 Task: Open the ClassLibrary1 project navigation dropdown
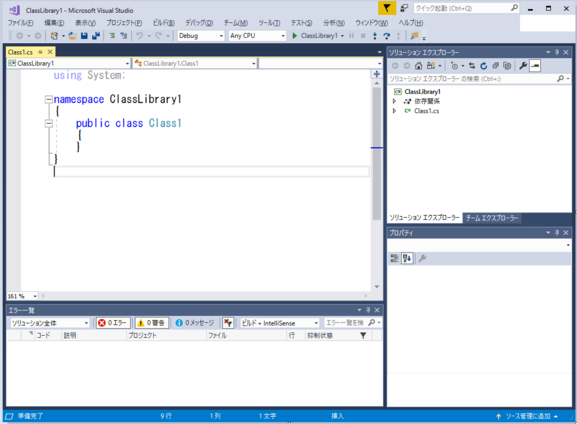tap(69, 63)
